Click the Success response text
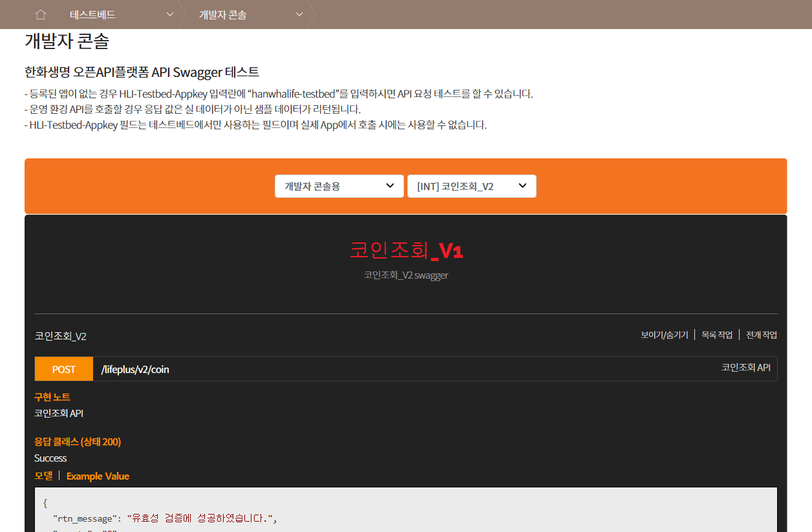The height and width of the screenshot is (532, 812). (x=50, y=458)
